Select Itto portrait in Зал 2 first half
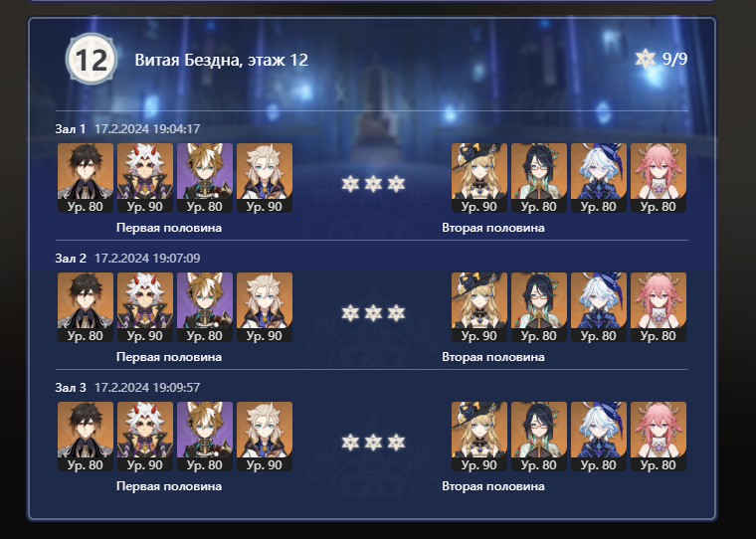This screenshot has height=539, width=756. click(x=145, y=306)
